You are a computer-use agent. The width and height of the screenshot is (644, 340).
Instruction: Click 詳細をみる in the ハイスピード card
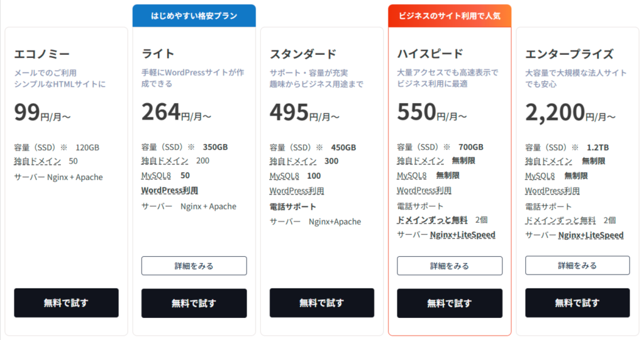[x=450, y=266]
